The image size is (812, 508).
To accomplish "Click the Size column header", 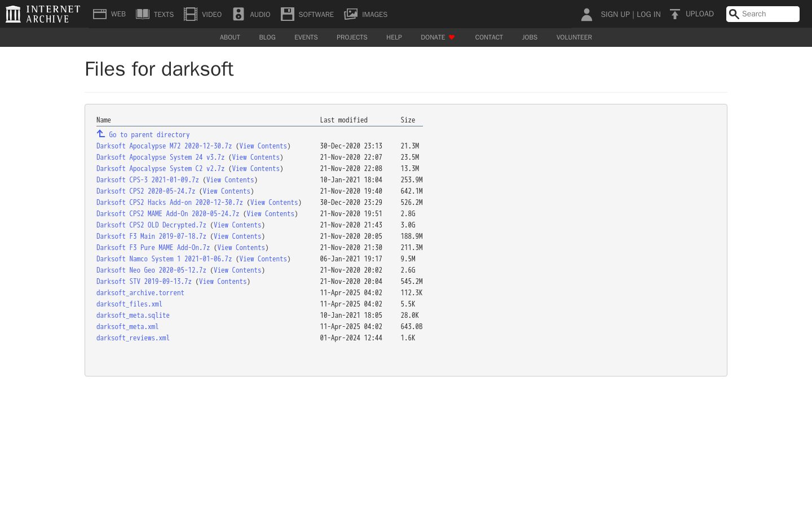I will point(408,120).
